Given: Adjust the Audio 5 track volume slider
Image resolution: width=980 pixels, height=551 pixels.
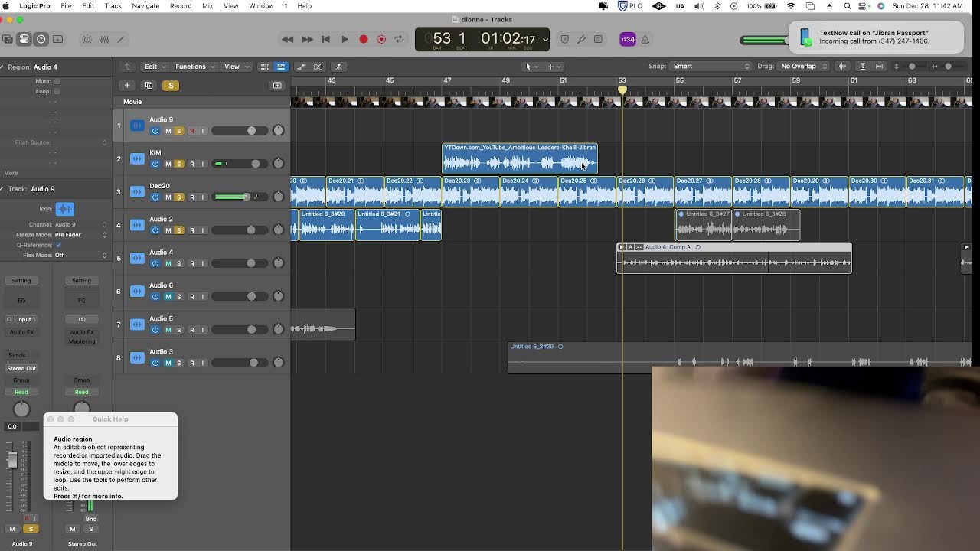Looking at the screenshot, I should [x=238, y=330].
